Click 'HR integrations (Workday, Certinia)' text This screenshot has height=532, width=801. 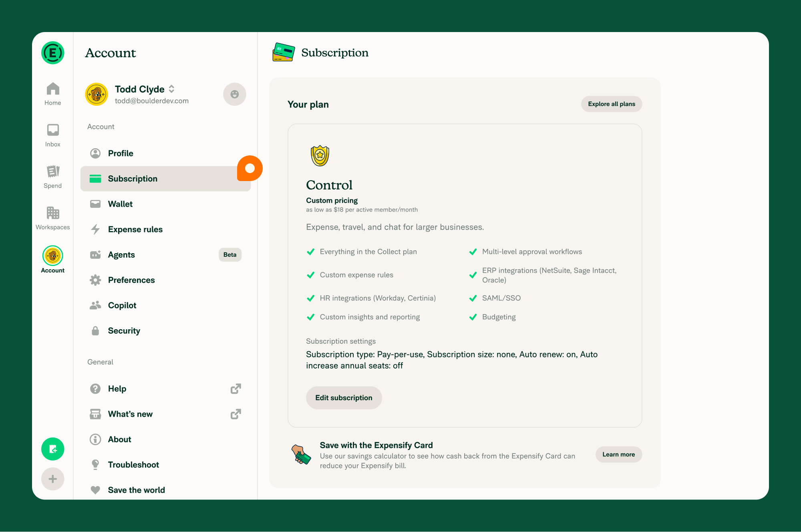pos(378,298)
